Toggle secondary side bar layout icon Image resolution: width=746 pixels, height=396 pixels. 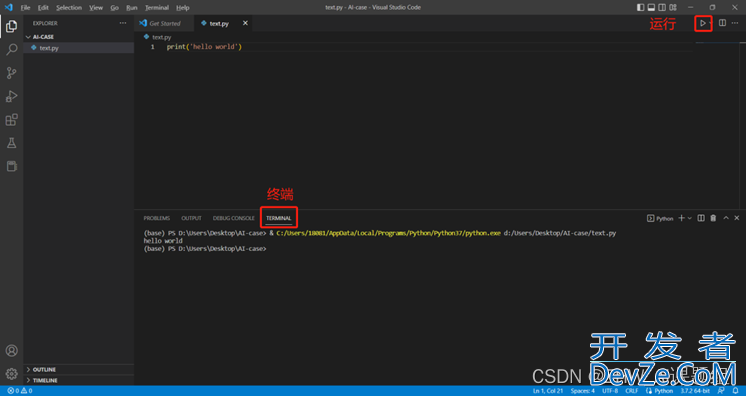(662, 7)
